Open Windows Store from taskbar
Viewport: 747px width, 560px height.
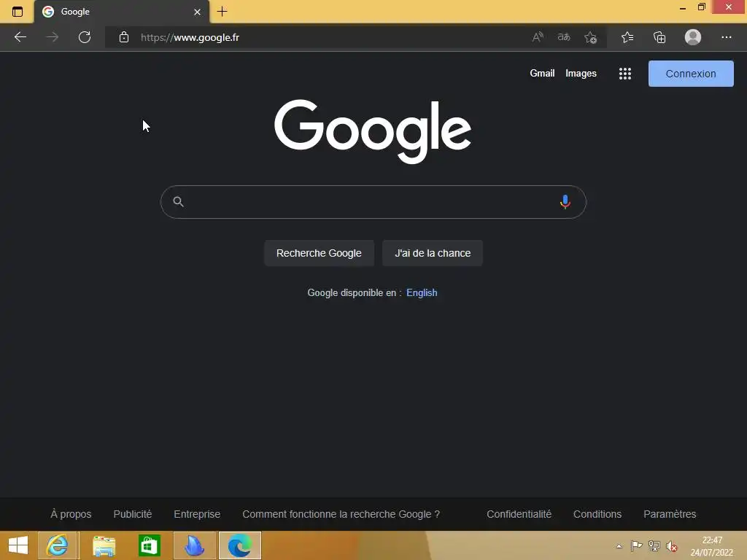click(149, 545)
